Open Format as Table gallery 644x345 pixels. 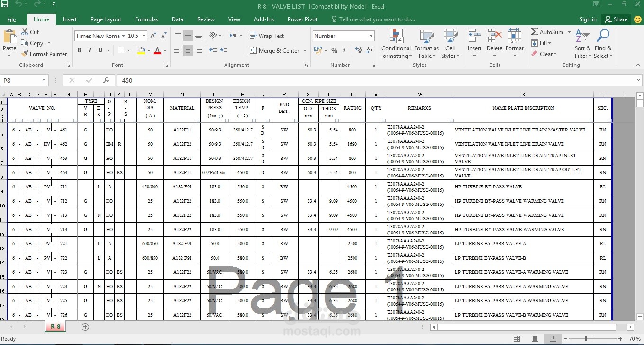[426, 44]
